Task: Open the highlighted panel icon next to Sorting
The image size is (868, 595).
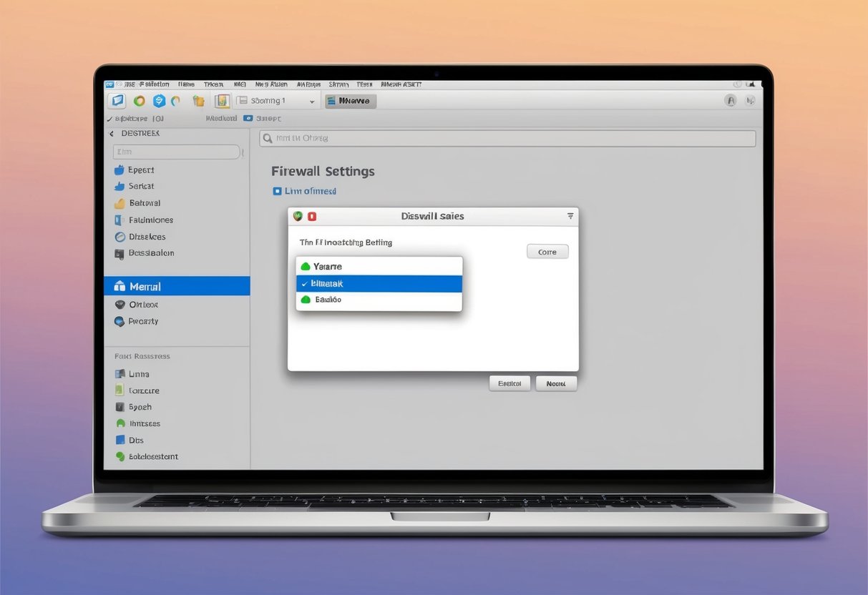Action: coord(222,100)
